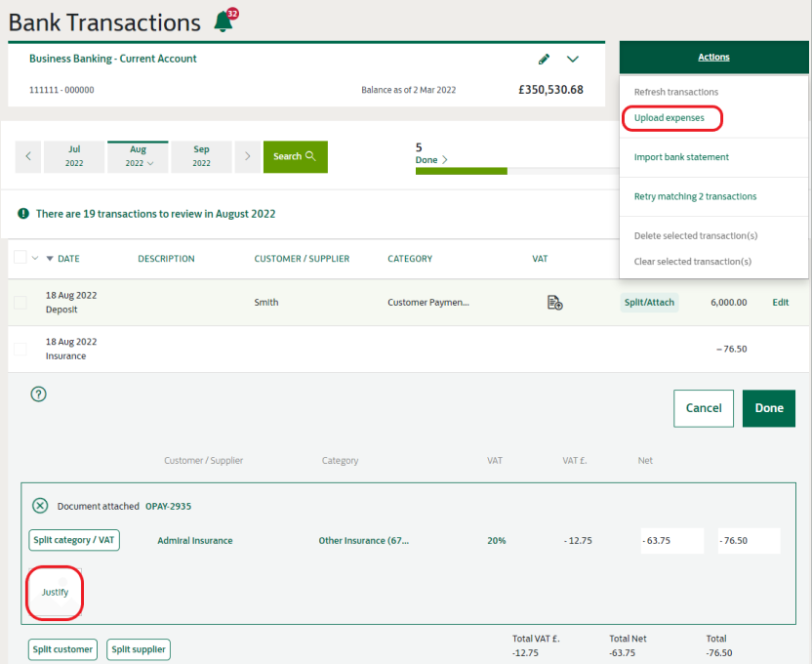
Task: Open the OPAY-2935 document link
Action: (168, 506)
